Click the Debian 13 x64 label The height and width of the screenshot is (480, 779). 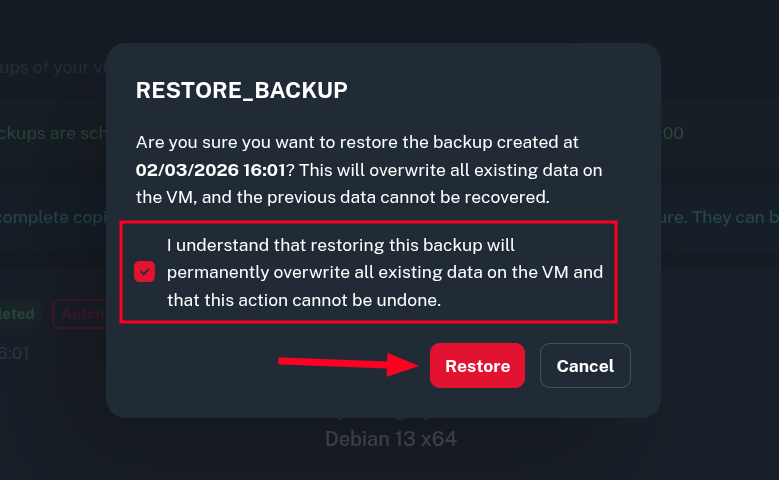point(390,438)
